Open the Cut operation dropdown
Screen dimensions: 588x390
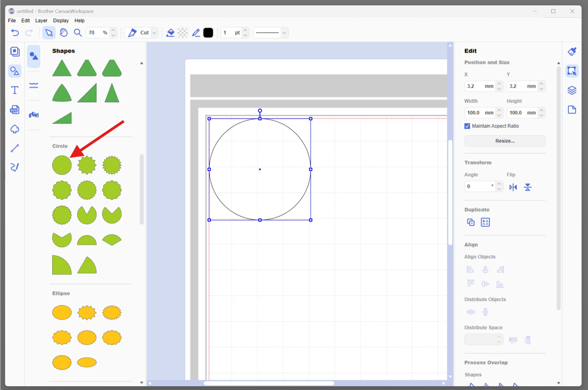click(154, 33)
